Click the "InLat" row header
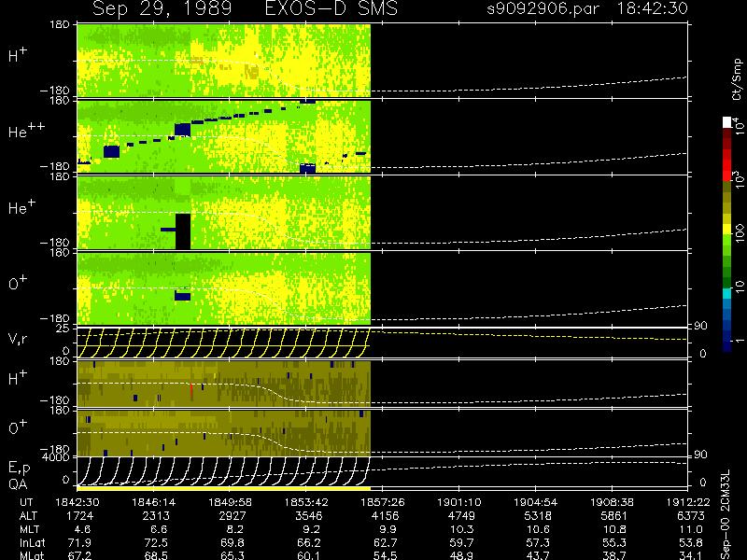 click(x=32, y=542)
